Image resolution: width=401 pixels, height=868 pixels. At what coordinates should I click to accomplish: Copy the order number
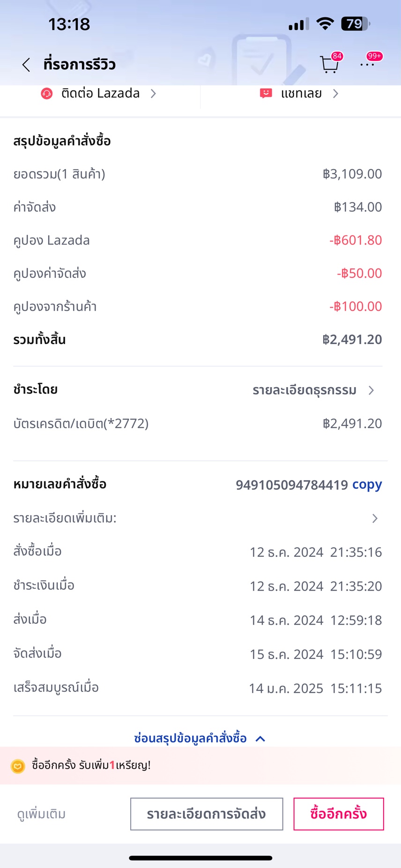pyautogui.click(x=367, y=485)
